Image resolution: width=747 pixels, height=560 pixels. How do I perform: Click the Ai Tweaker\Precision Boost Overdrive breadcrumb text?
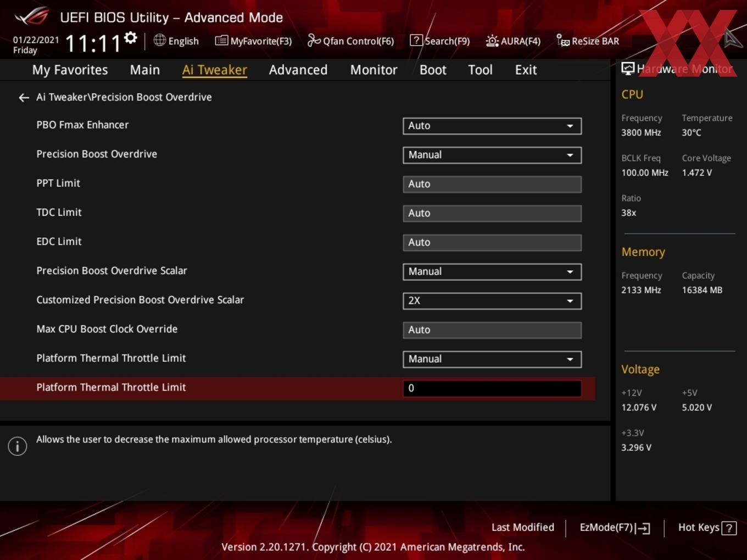[124, 97]
